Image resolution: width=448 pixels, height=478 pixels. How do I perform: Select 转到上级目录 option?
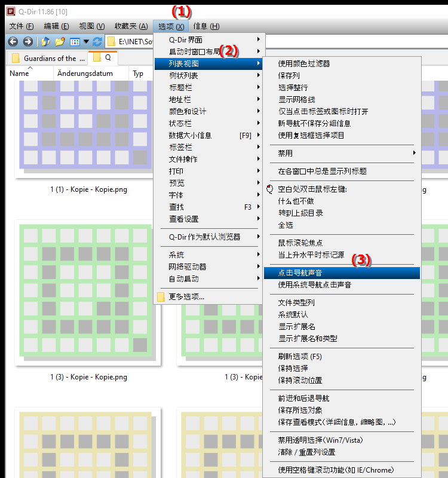pyautogui.click(x=342, y=213)
